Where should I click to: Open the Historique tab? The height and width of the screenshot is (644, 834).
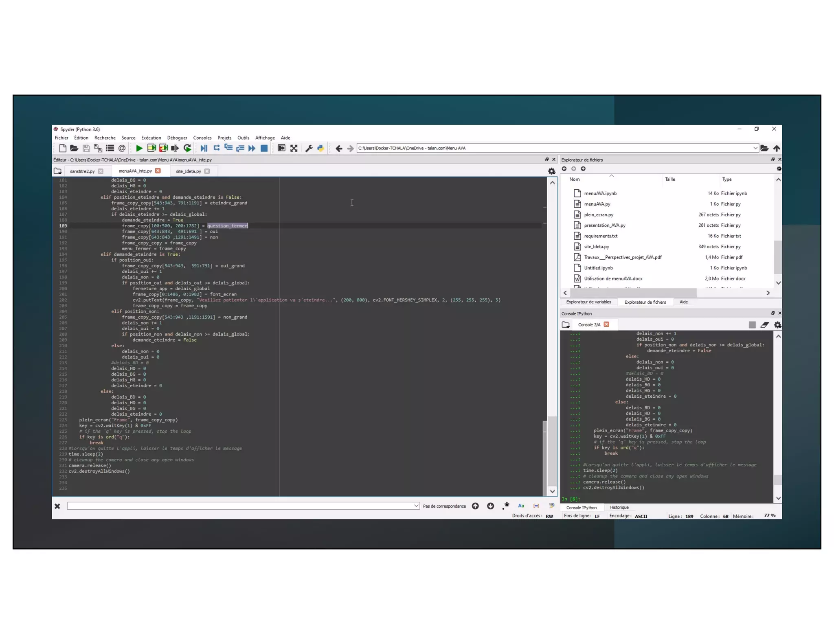[x=619, y=507]
